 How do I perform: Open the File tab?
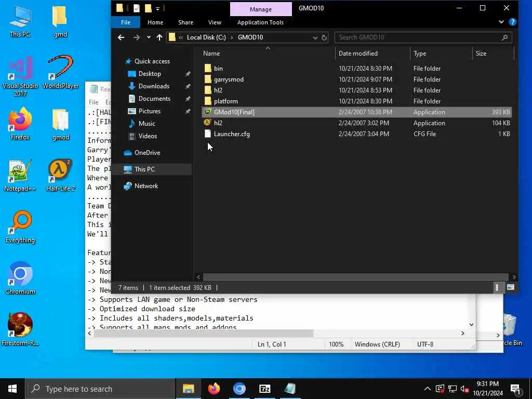coord(126,22)
